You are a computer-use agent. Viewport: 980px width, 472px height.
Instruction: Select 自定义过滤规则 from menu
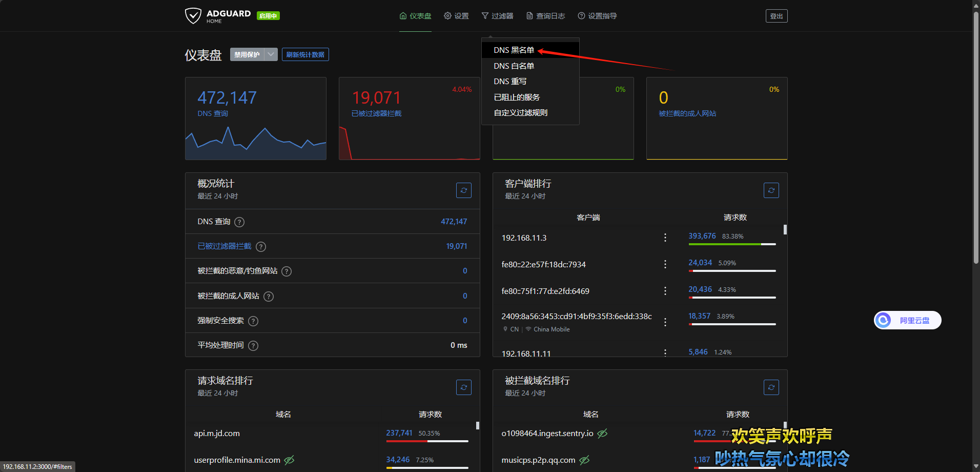coord(520,113)
